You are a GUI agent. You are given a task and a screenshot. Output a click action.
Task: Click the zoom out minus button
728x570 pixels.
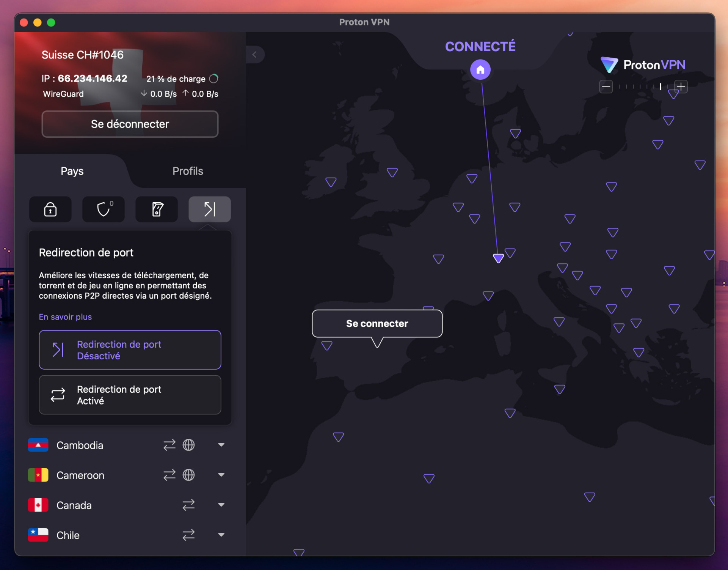pos(606,87)
